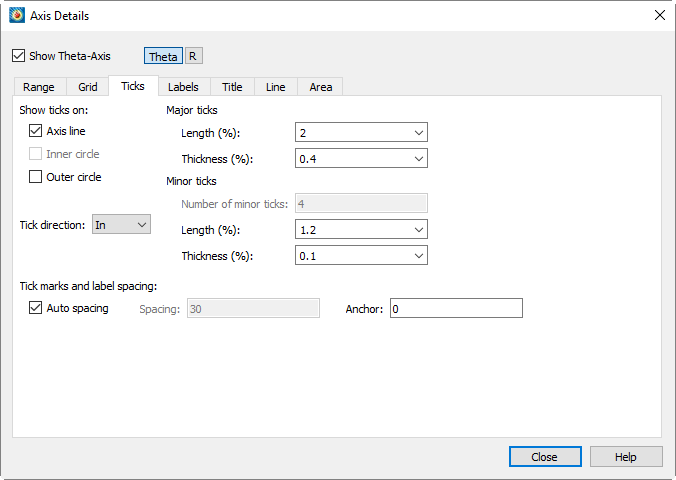The width and height of the screenshot is (676, 480).
Task: Open the Labels tab
Action: pyautogui.click(x=183, y=87)
